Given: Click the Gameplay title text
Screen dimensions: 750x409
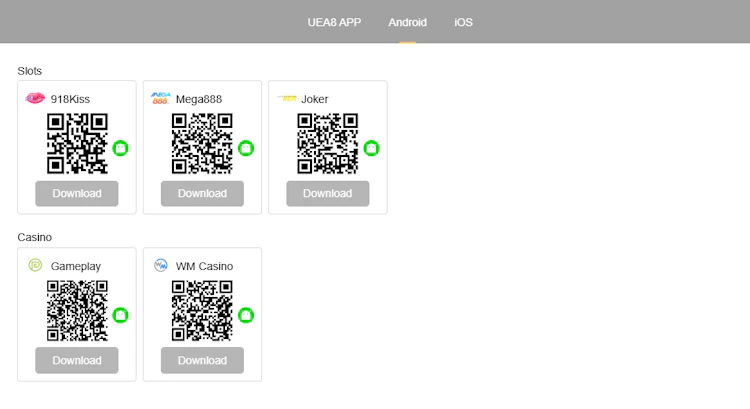Looking at the screenshot, I should pos(76,266).
